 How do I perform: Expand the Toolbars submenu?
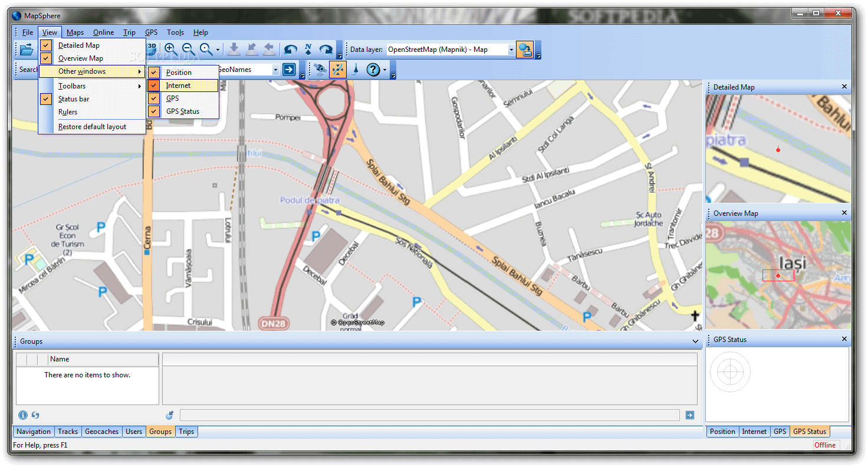click(92, 86)
